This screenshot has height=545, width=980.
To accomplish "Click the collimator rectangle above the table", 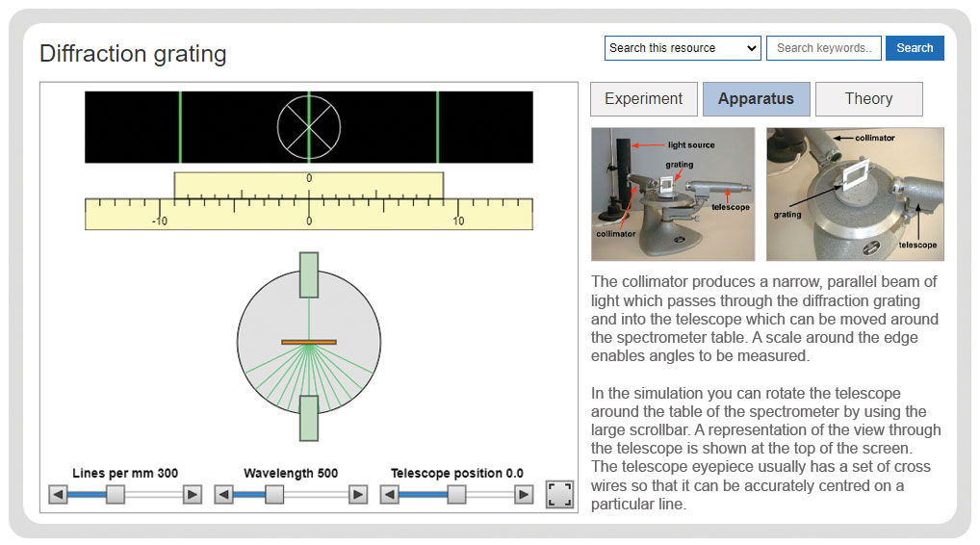I will (x=309, y=275).
